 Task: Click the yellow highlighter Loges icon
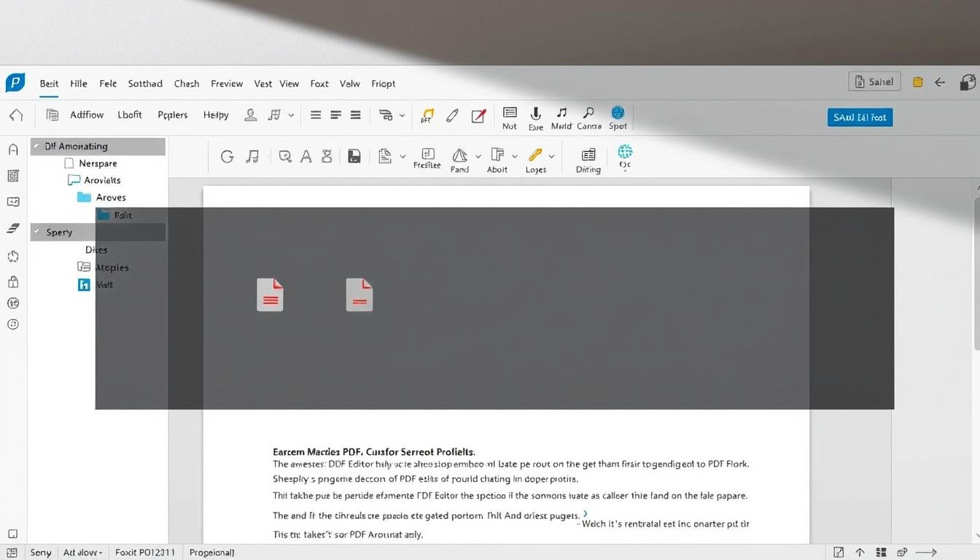pyautogui.click(x=535, y=155)
